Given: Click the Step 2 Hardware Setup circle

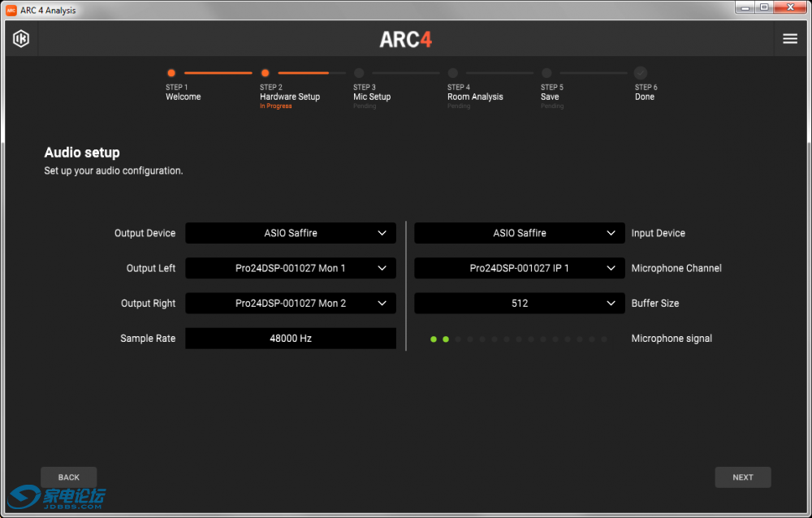Looking at the screenshot, I should tap(265, 73).
